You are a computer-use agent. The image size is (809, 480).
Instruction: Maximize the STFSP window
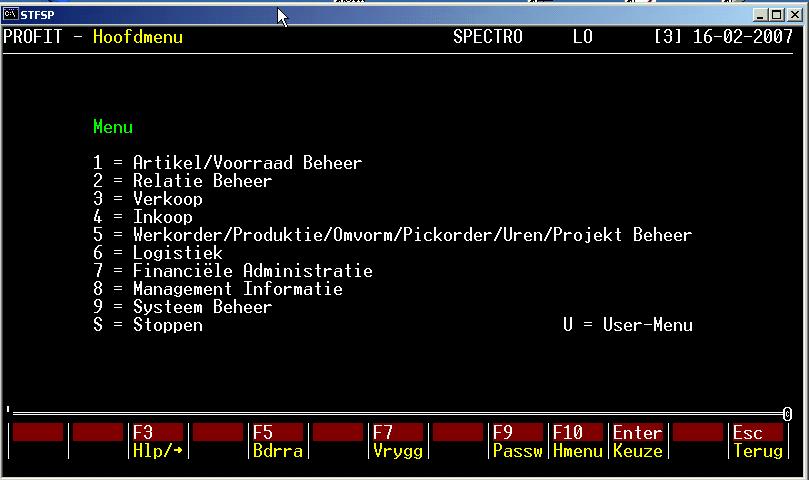(776, 15)
